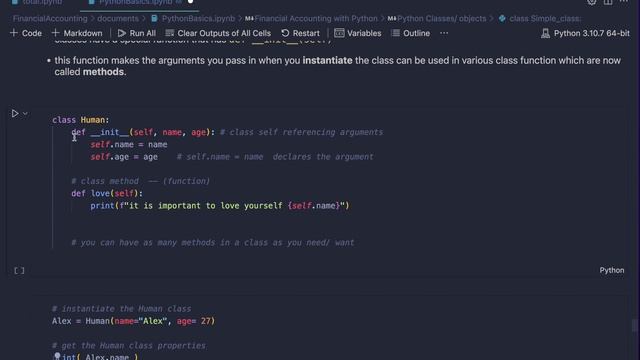Viewport: 640px width, 360px height.
Task: Click the '# instantiate the Human class' comment
Action: pos(121,309)
